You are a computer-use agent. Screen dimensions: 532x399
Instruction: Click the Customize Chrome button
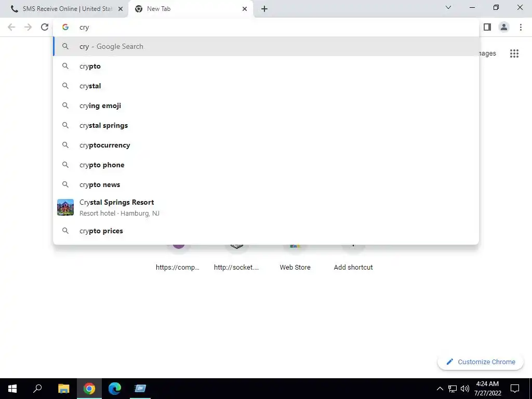(481, 362)
